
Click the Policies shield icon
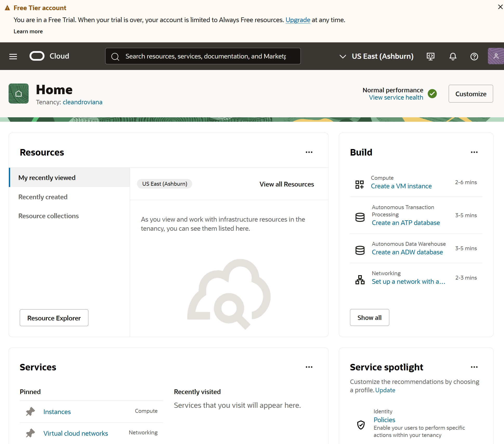pyautogui.click(x=361, y=425)
